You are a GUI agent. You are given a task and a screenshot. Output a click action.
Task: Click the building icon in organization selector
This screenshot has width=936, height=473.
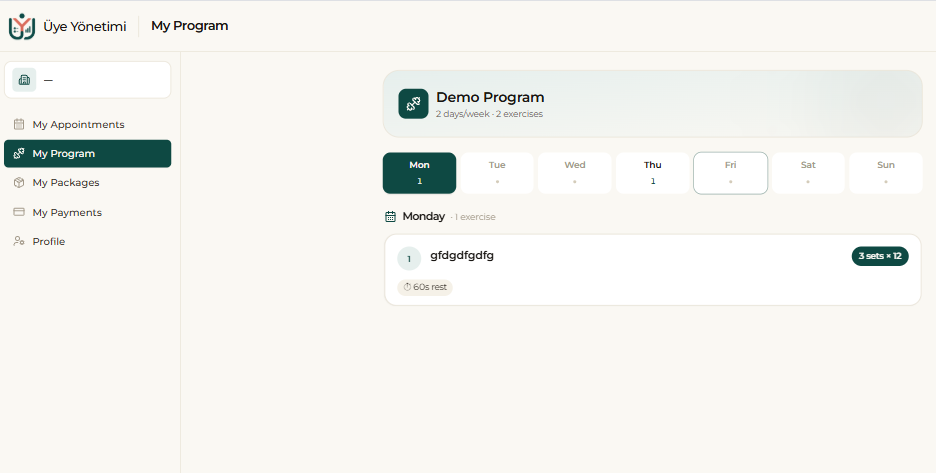click(24, 80)
